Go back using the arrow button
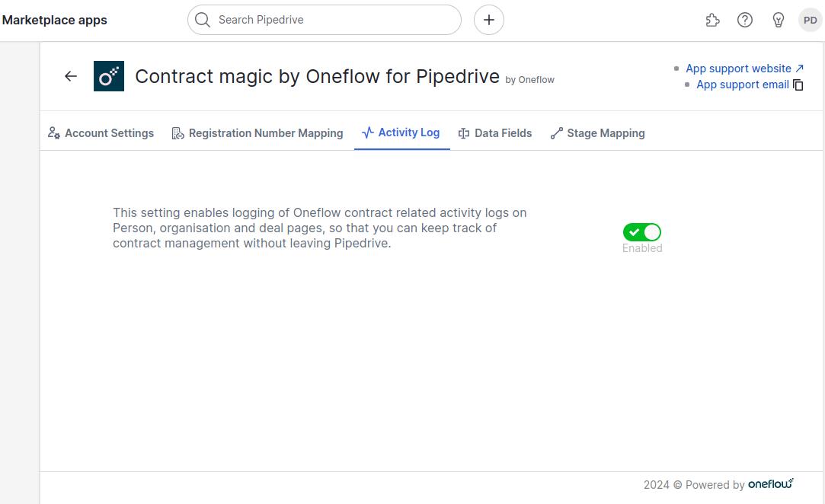The image size is (825, 504). (x=70, y=76)
